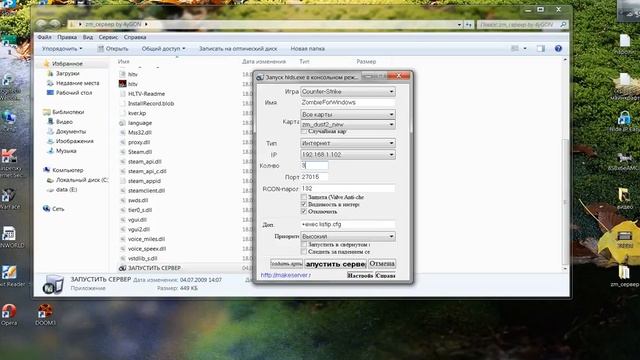The image size is (640, 360).
Task: Open the Приоритет Высокий dropdown
Action: pyautogui.click(x=348, y=236)
